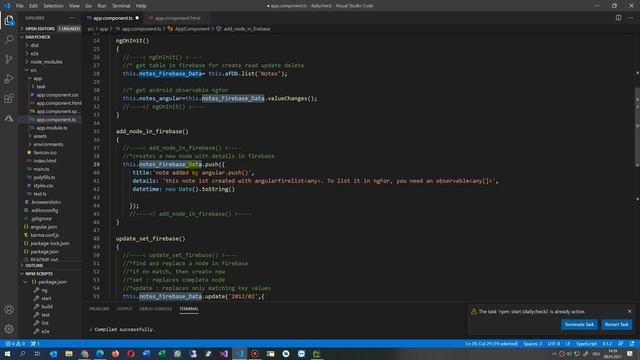Open the editor More Actions ellipsis
Screen dimensions: 640x360
[631, 18]
